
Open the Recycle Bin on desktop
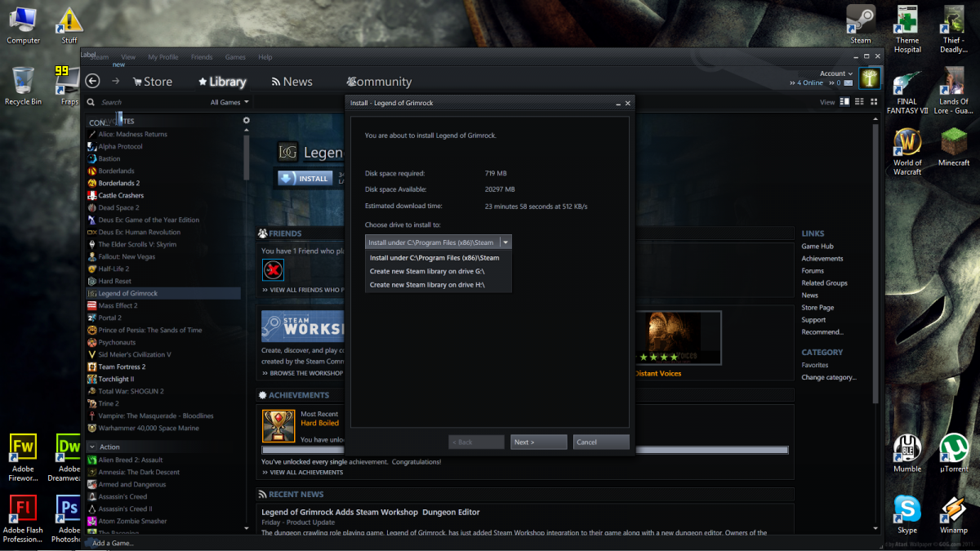[23, 86]
